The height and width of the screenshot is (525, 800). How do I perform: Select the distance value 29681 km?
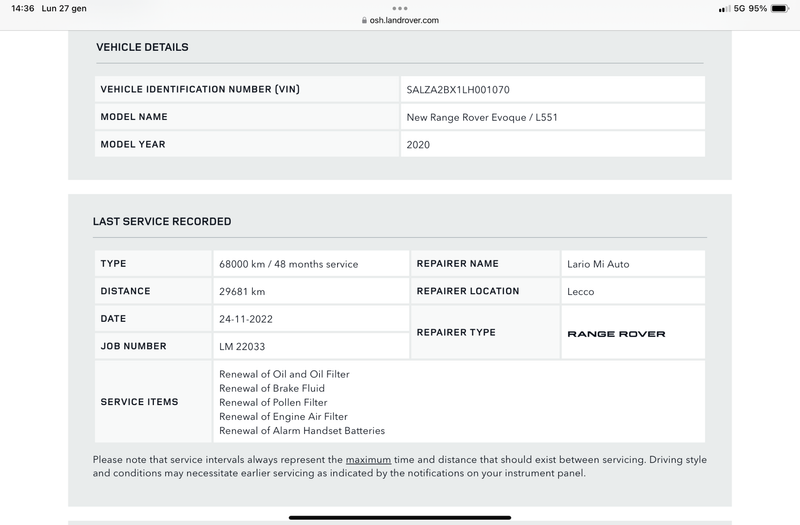click(242, 292)
